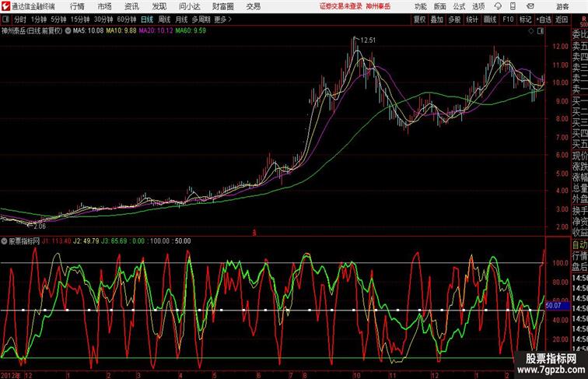Switch to the 15分钟 period tab
Screen dimensions: 588x379
[80, 19]
